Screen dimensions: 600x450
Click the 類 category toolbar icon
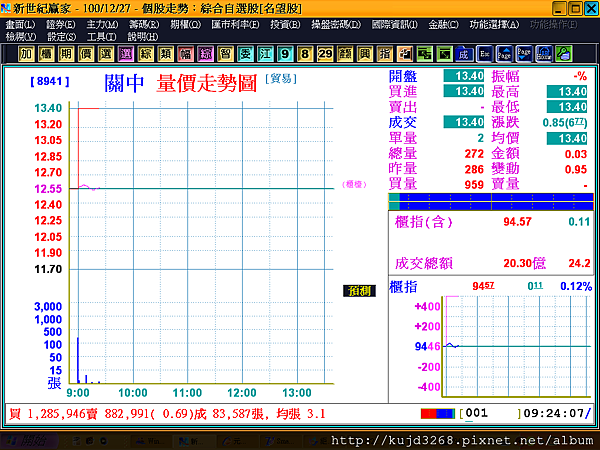point(165,54)
